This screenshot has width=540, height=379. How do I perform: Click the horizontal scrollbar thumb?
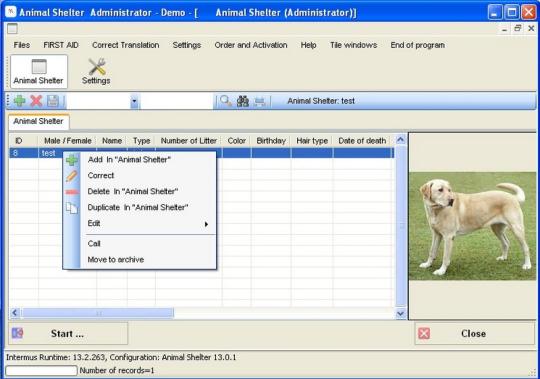[x=98, y=313]
